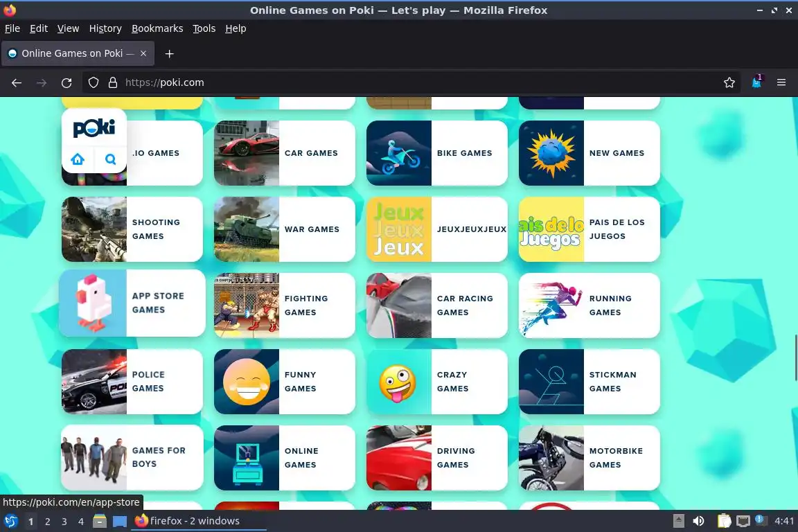
Task: Open the Running Games category
Action: (589, 305)
